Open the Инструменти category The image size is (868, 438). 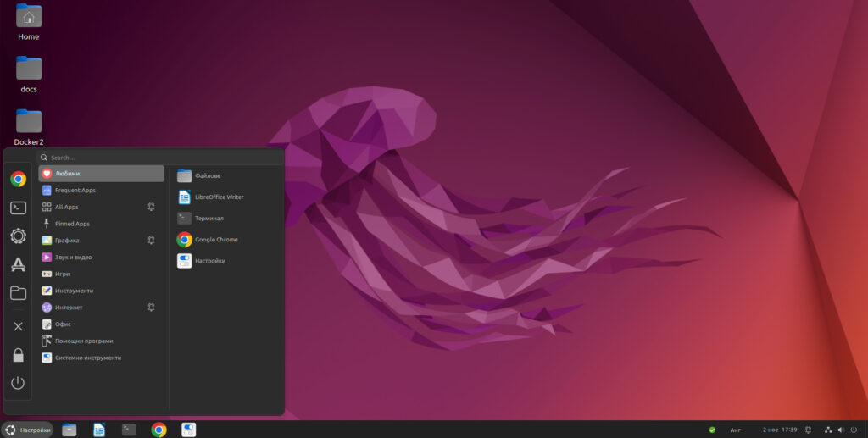click(102, 291)
